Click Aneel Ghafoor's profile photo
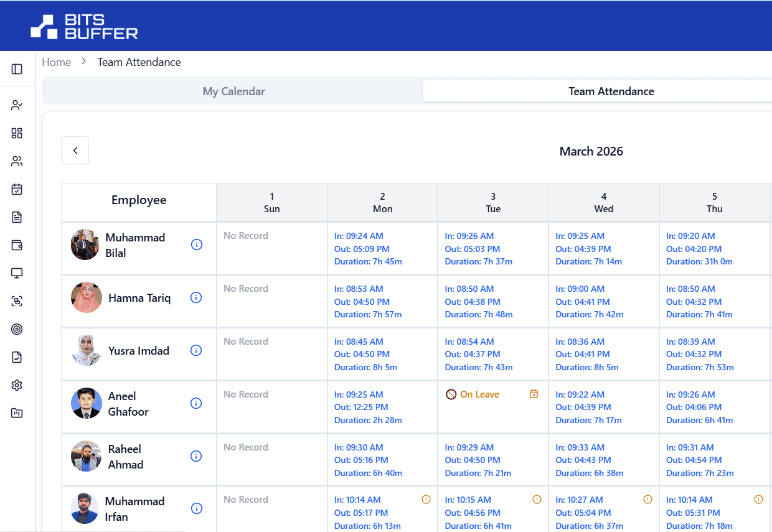Image resolution: width=772 pixels, height=532 pixels. click(86, 403)
